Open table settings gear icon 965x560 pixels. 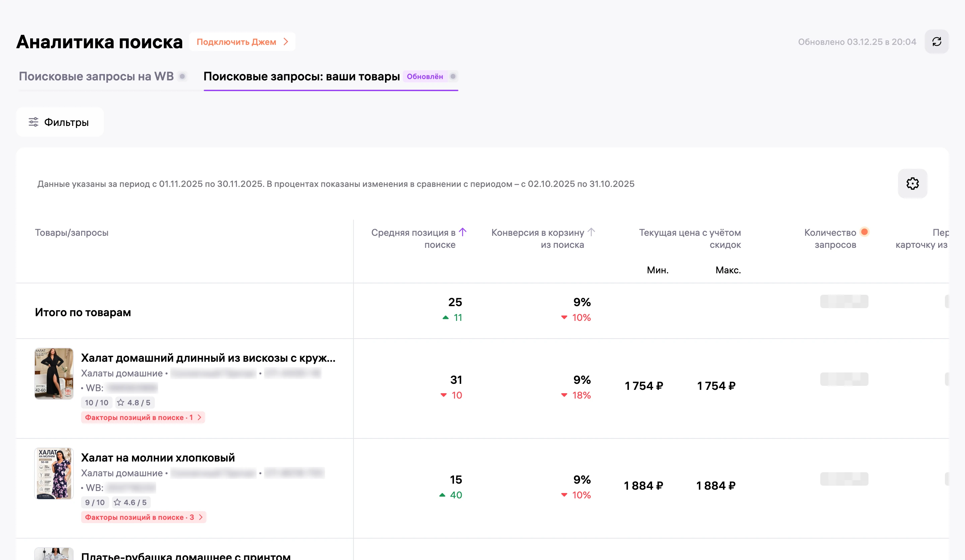pos(912,184)
